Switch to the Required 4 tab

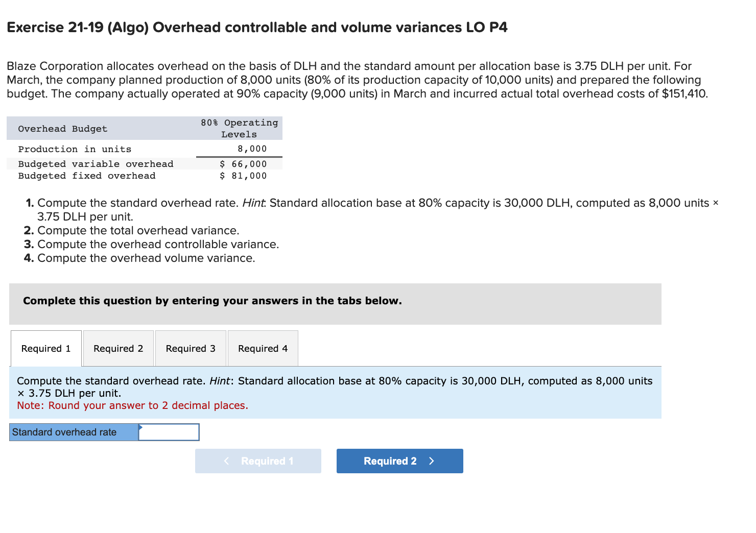click(x=262, y=348)
